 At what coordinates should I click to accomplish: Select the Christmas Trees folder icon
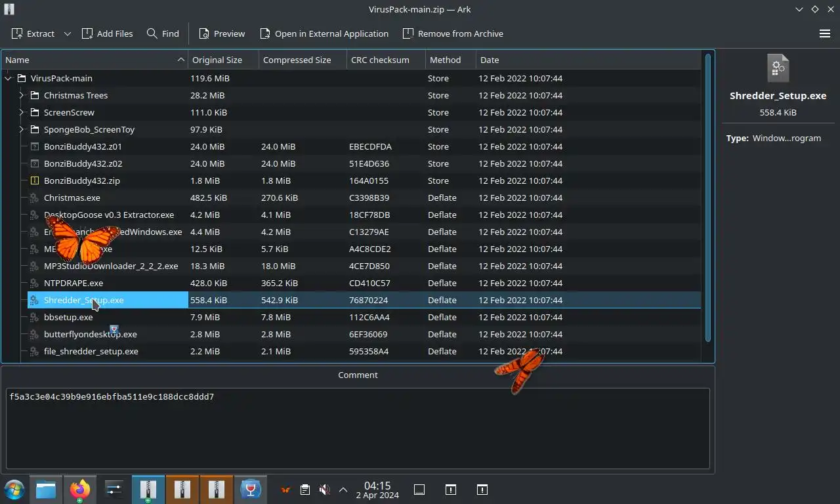click(35, 95)
